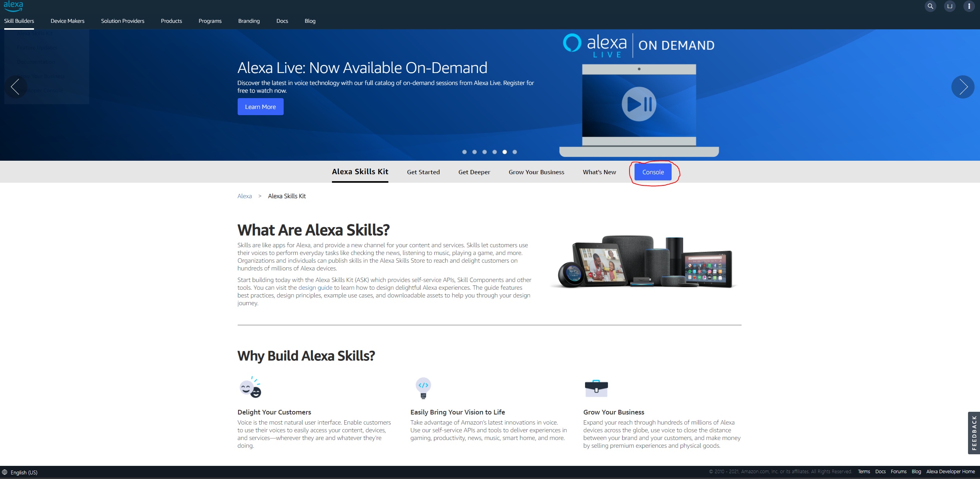Open the three-dot more options menu
The height and width of the screenshot is (479, 980).
click(x=969, y=6)
